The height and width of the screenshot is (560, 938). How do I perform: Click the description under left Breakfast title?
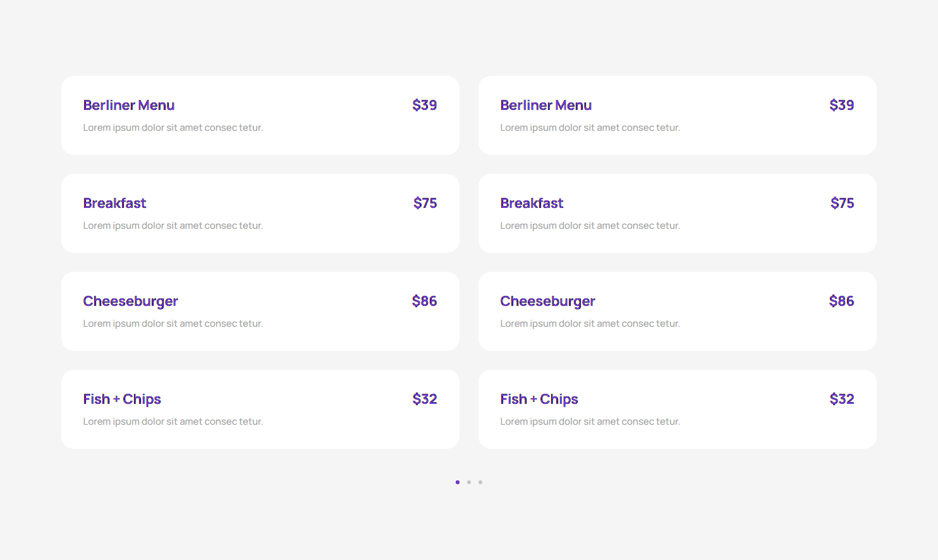pos(173,226)
